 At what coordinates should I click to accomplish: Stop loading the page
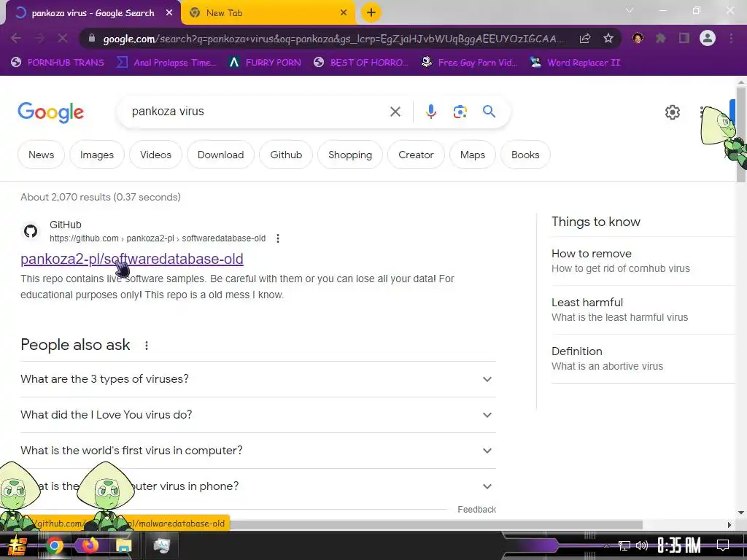pyautogui.click(x=63, y=38)
